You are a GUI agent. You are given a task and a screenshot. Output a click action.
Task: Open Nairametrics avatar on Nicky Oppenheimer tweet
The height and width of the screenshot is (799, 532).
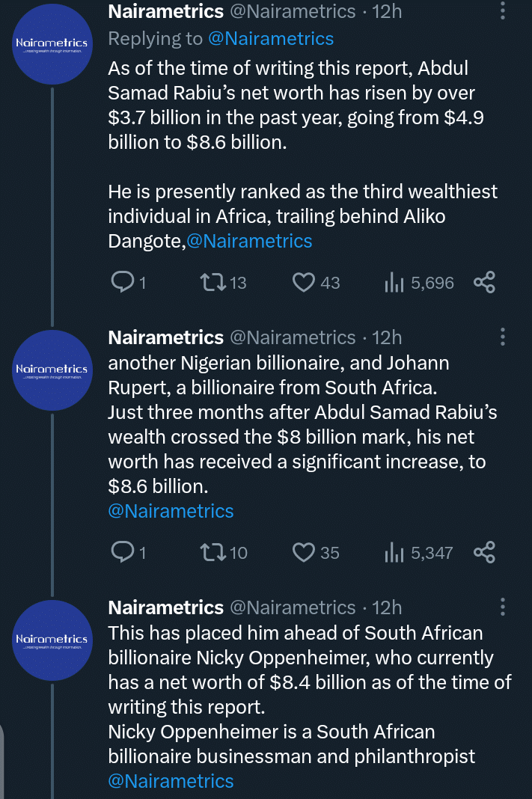pos(52,640)
